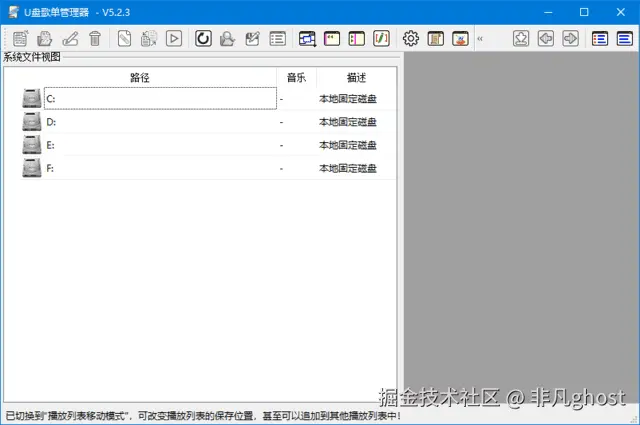Viewport: 640px width, 425px height.
Task: Close the U盘歌单管理器 window
Action: (x=620, y=12)
